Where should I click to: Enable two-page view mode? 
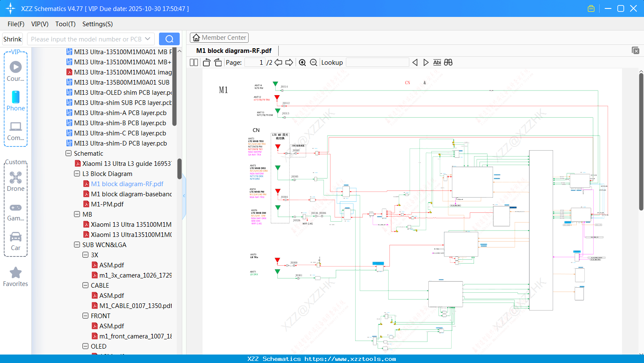pyautogui.click(x=193, y=62)
